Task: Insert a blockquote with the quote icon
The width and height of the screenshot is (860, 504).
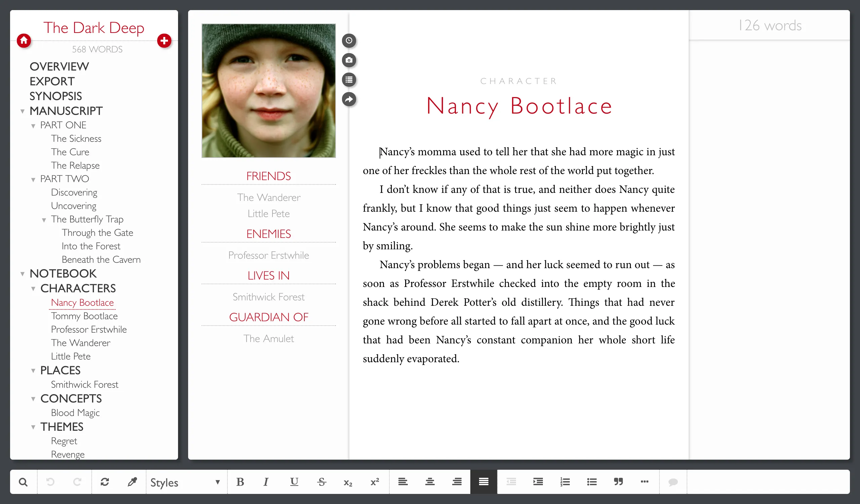Action: coord(618,481)
